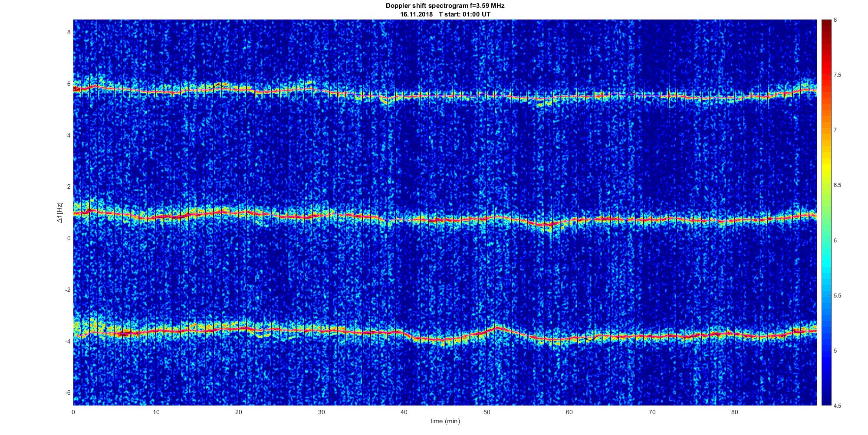
Task: Click y-axis tick label "4" on left axis
Action: pyautogui.click(x=69, y=135)
